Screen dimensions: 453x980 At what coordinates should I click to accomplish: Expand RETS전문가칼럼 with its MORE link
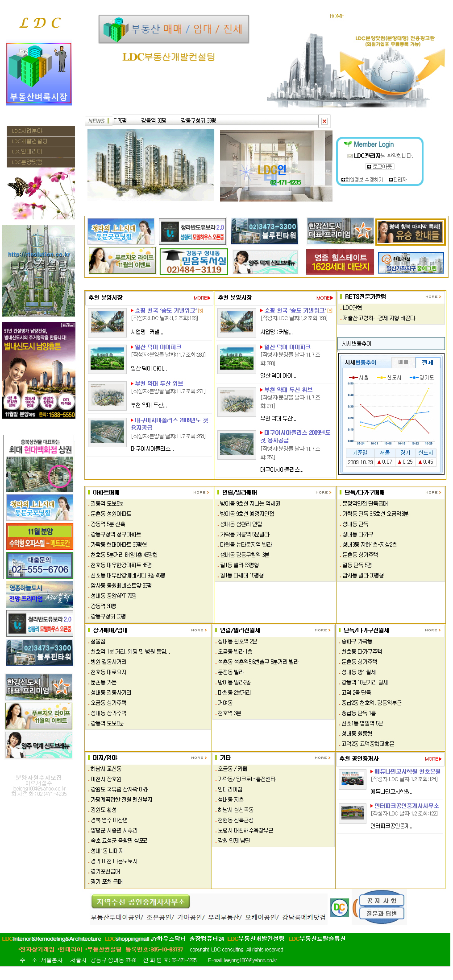pos(433,297)
